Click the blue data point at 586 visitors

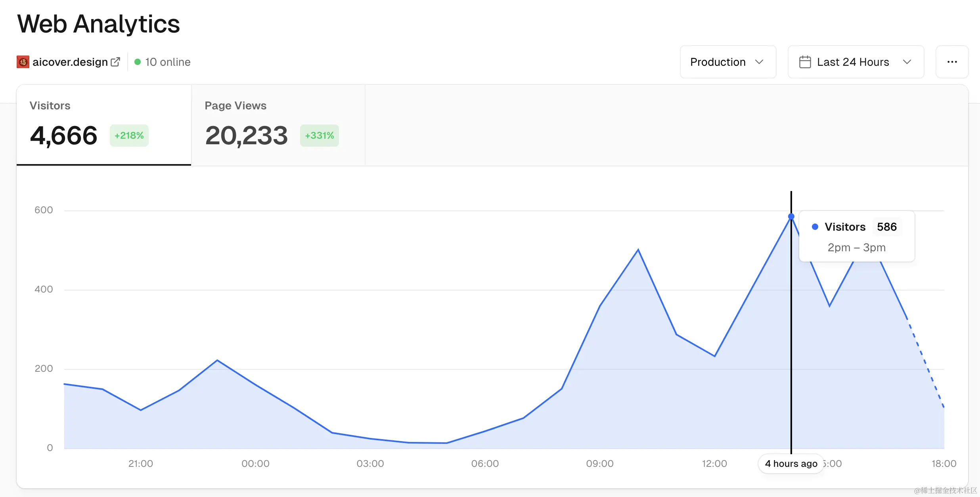(x=791, y=216)
